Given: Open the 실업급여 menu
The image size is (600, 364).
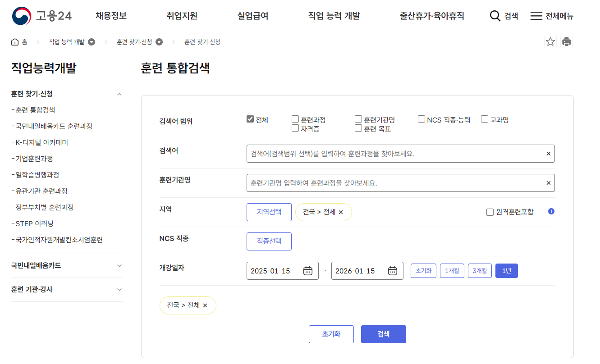Looking at the screenshot, I should [x=252, y=15].
